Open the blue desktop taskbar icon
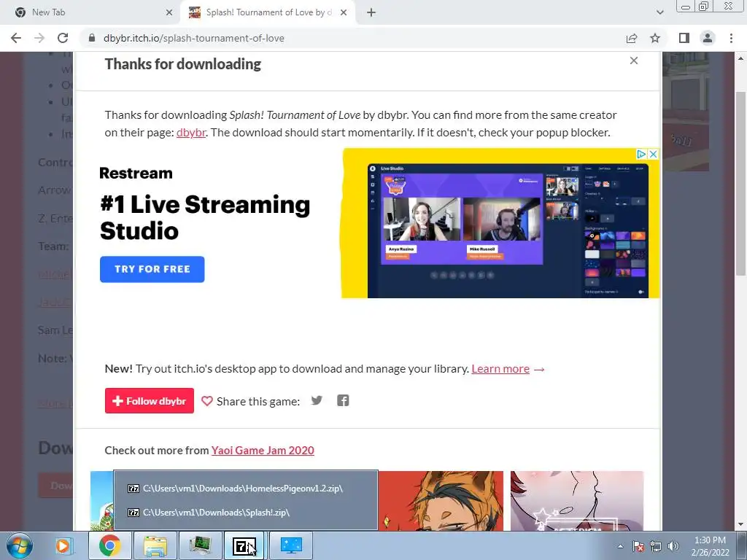 point(291,545)
